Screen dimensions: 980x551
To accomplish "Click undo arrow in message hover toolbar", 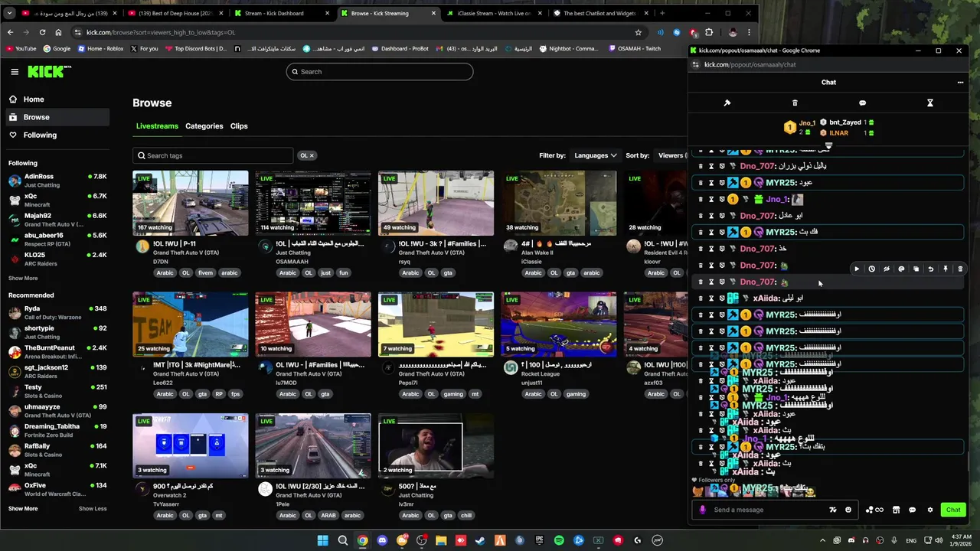I will coord(931,269).
